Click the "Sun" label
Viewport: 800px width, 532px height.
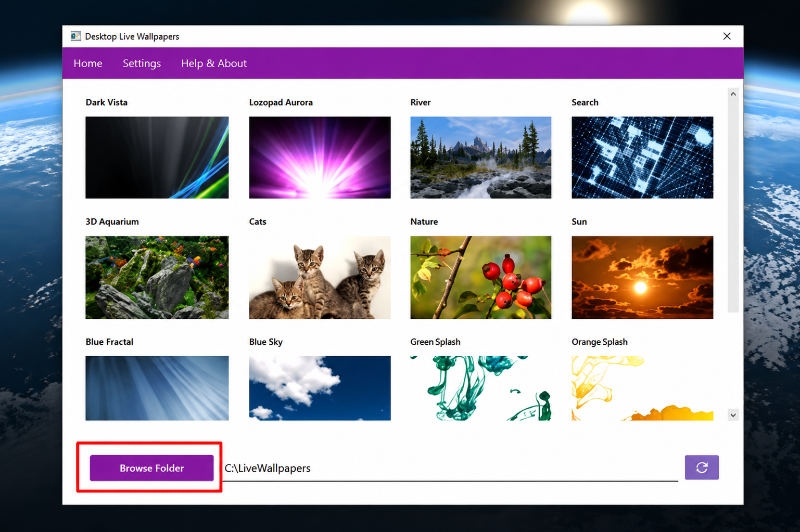579,221
